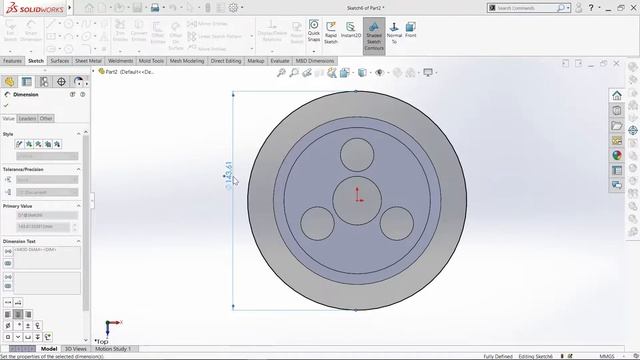
Task: Switch to the Features ribbon tab
Action: 12,61
